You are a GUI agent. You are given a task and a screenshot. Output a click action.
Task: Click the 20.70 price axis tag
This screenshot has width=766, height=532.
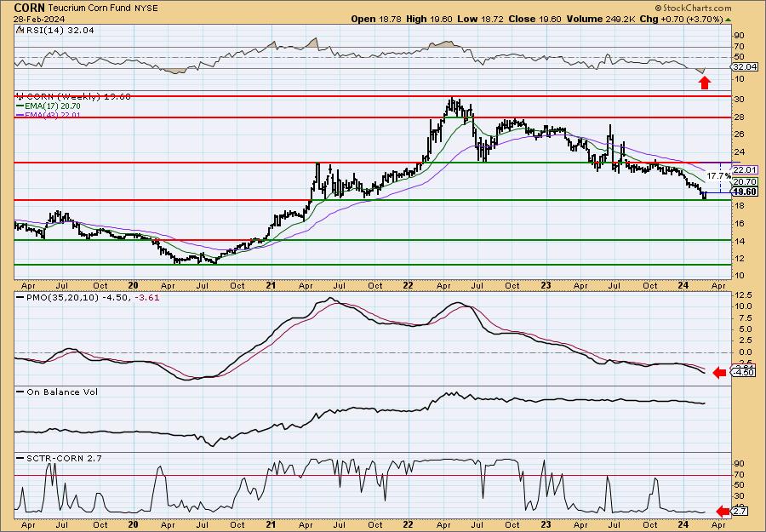(x=745, y=181)
